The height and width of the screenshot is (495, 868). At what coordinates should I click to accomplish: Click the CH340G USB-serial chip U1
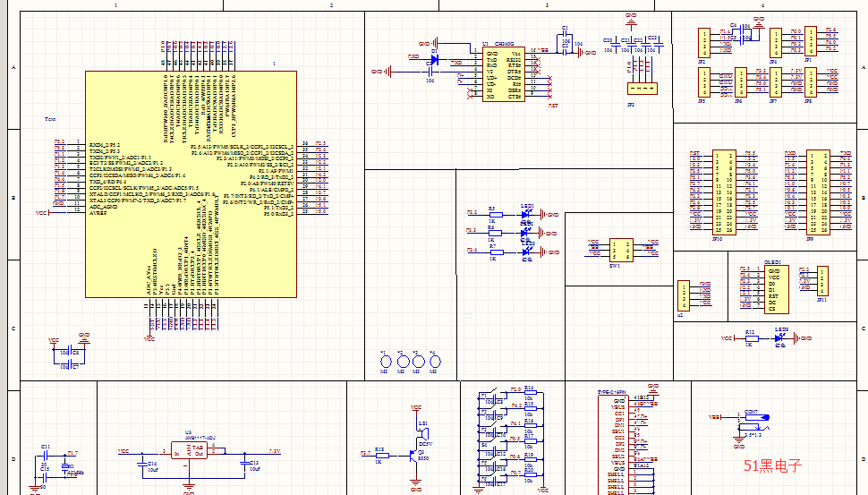503,74
